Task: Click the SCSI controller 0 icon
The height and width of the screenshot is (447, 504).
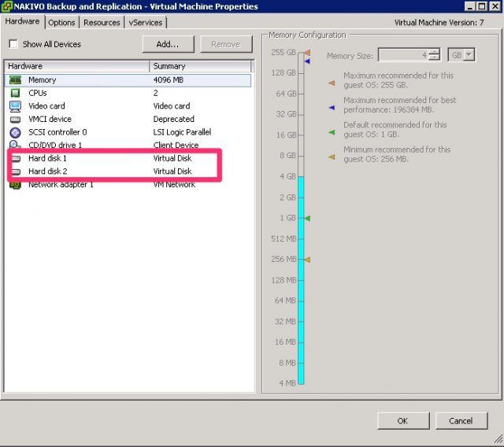Action: [x=15, y=132]
